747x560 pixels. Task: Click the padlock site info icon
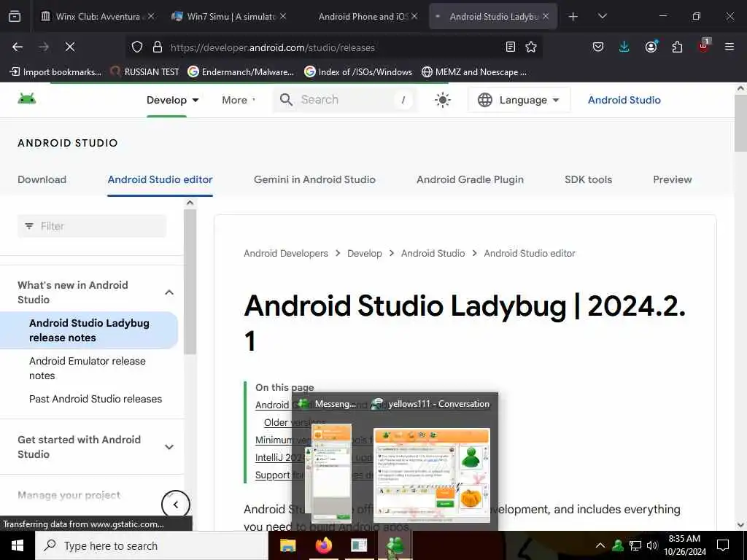[x=158, y=47]
